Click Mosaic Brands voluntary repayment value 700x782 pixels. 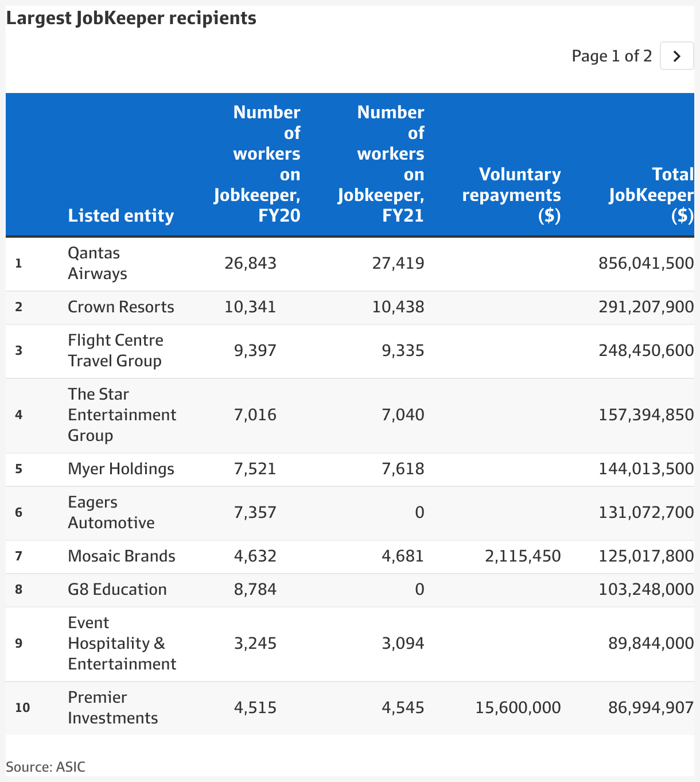tap(523, 556)
